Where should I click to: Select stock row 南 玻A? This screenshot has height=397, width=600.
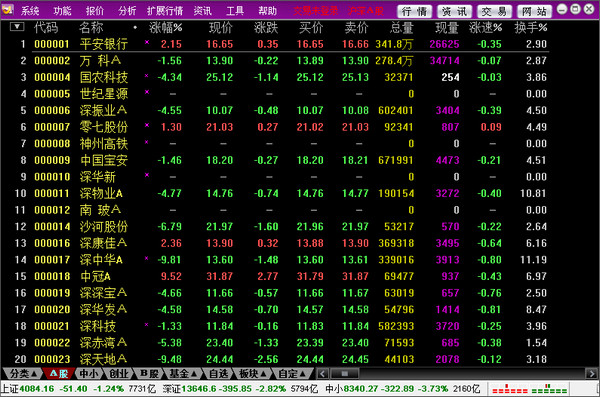(281, 210)
